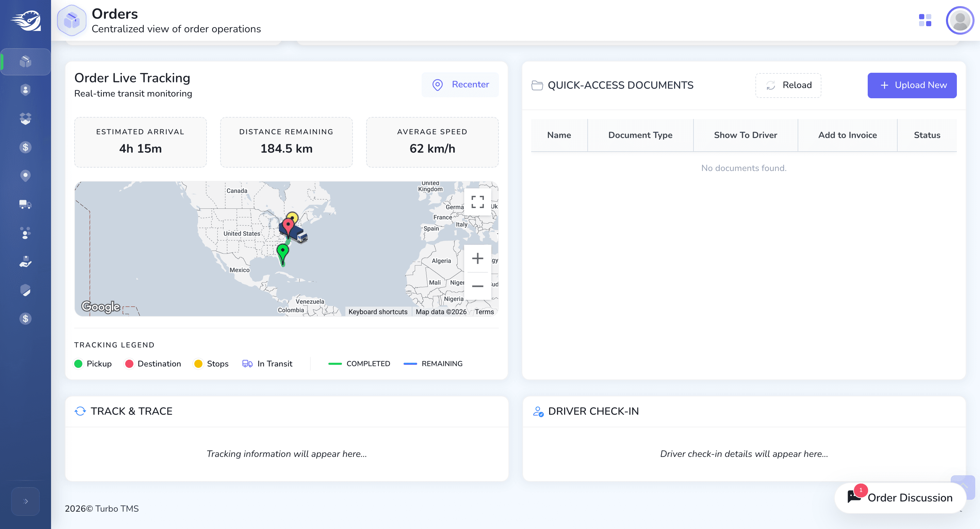Open the open-box Dropbox-style sidebar icon
The width and height of the screenshot is (980, 529).
25,119
